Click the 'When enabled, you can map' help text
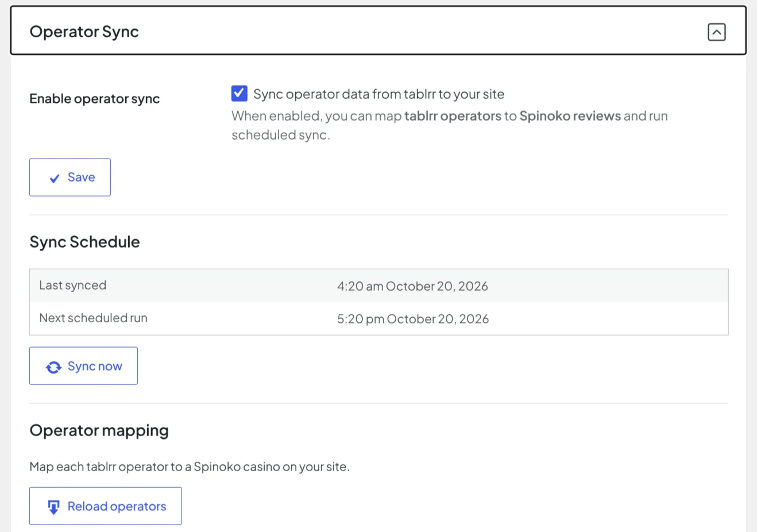Image resolution: width=757 pixels, height=532 pixels. coord(450,125)
